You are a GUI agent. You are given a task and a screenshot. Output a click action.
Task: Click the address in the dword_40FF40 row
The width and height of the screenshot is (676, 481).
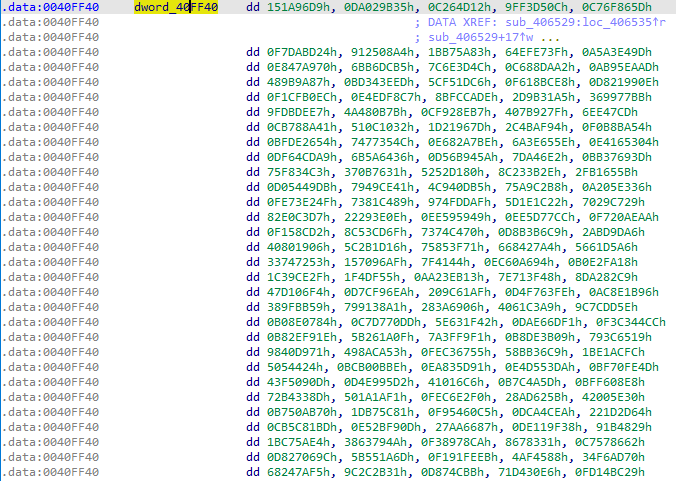50,7
